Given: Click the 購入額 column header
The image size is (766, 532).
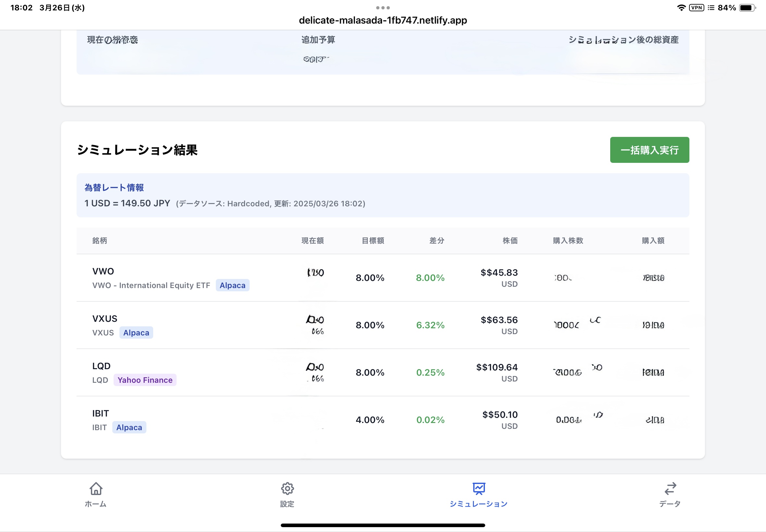Looking at the screenshot, I should point(653,241).
